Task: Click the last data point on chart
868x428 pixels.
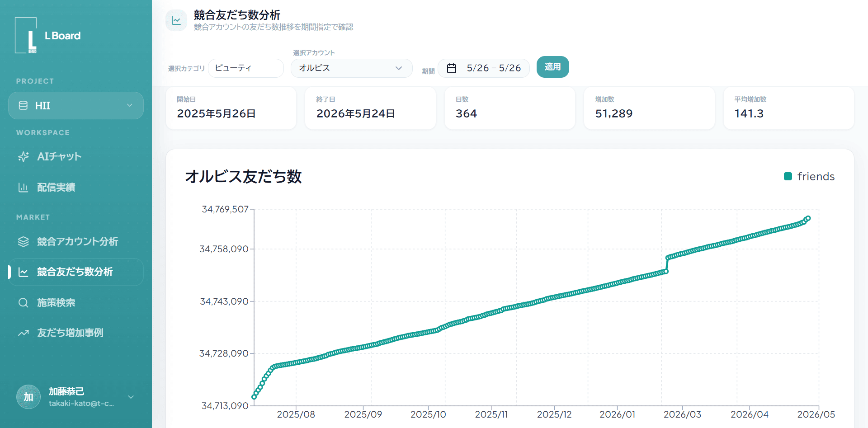Action: [808, 218]
